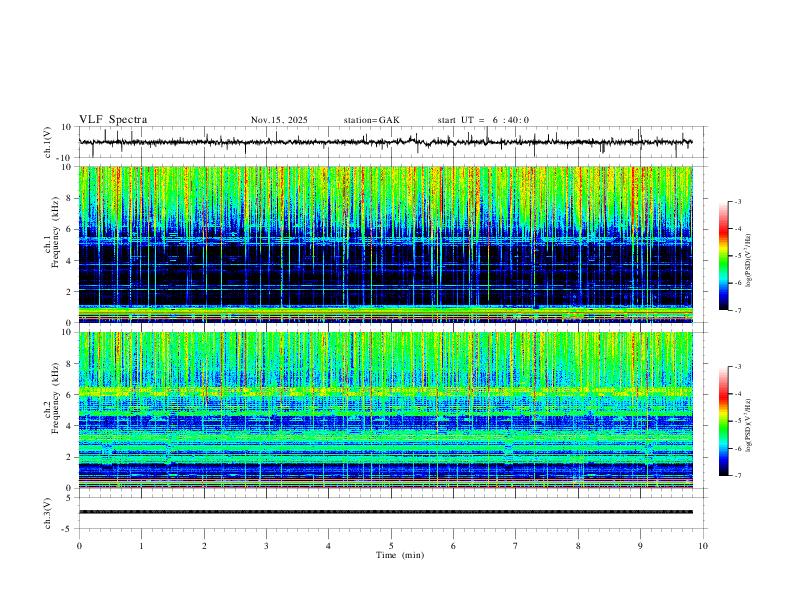
Task: Click the "-7" tick on the ch.1 color bar
Action: click(737, 310)
